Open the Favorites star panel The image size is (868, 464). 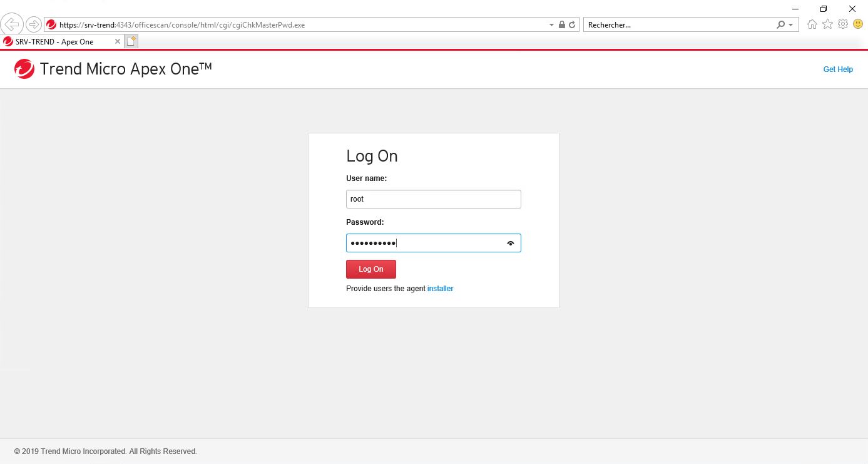[x=827, y=24]
